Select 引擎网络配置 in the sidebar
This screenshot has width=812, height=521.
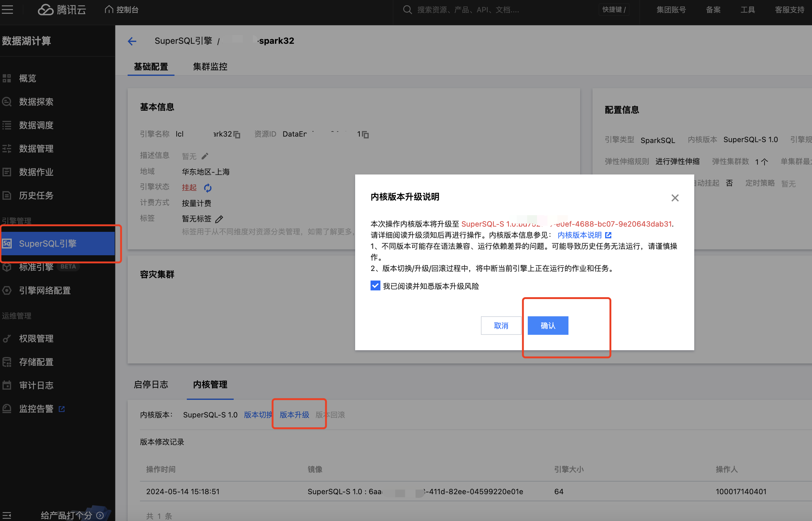pyautogui.click(x=45, y=290)
